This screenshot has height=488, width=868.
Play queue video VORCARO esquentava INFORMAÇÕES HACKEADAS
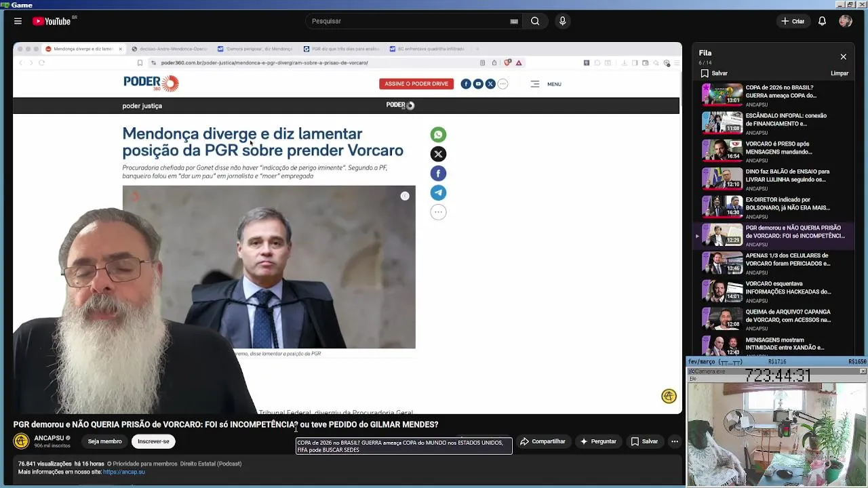tap(773, 291)
